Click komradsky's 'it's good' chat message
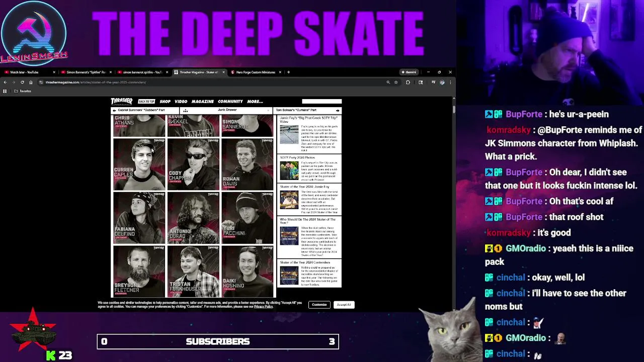 coord(529,232)
